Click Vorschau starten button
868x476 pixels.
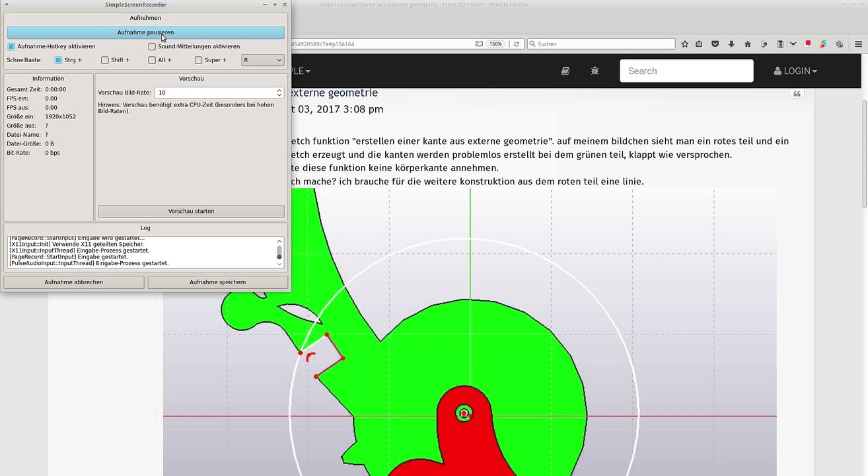coord(191,212)
